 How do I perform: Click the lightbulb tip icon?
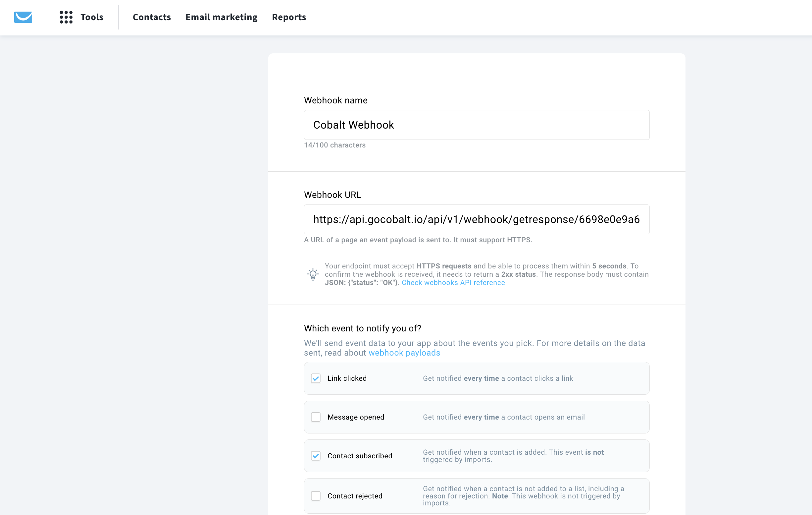pos(313,274)
